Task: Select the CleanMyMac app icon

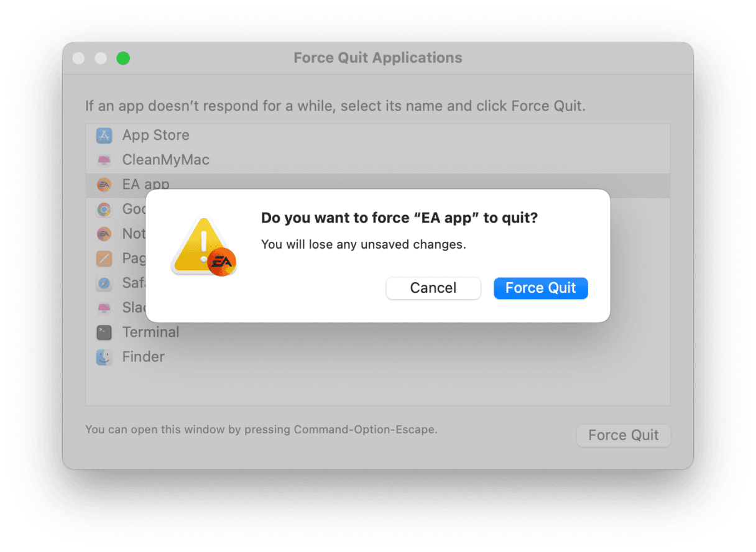Action: [104, 160]
